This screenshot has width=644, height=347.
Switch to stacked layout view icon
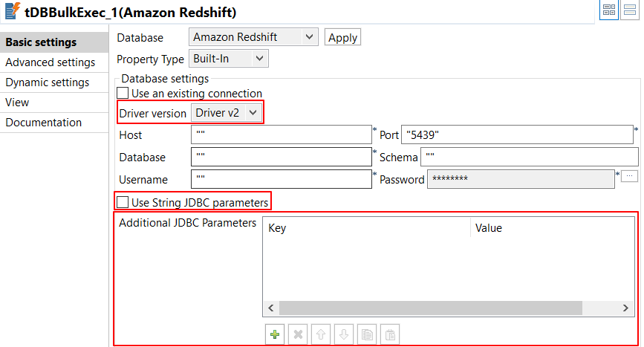point(631,10)
